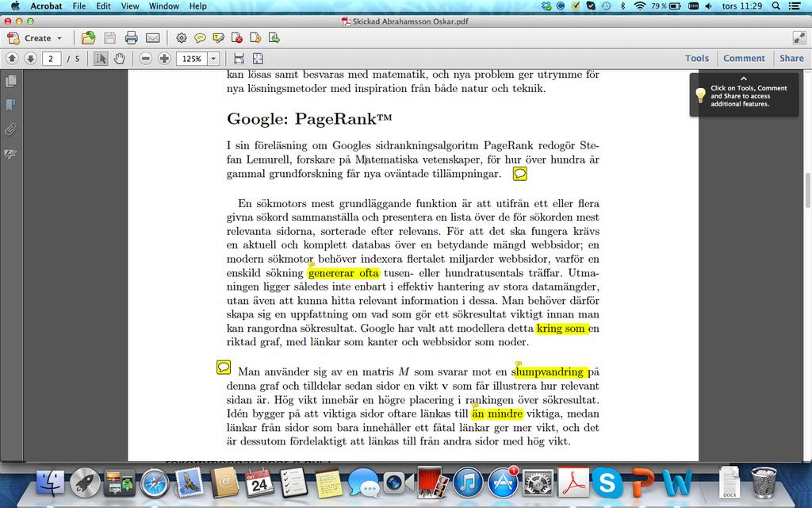Go to previous page arrow
The height and width of the screenshot is (508, 812).
point(12,59)
